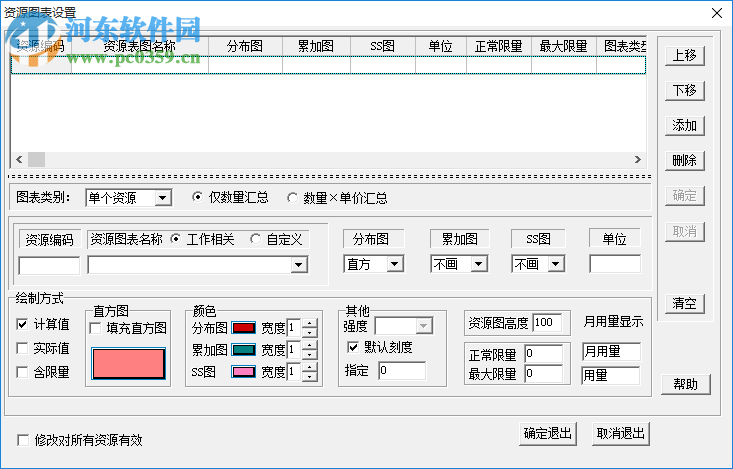Click the table scroll right arrow

click(x=638, y=159)
